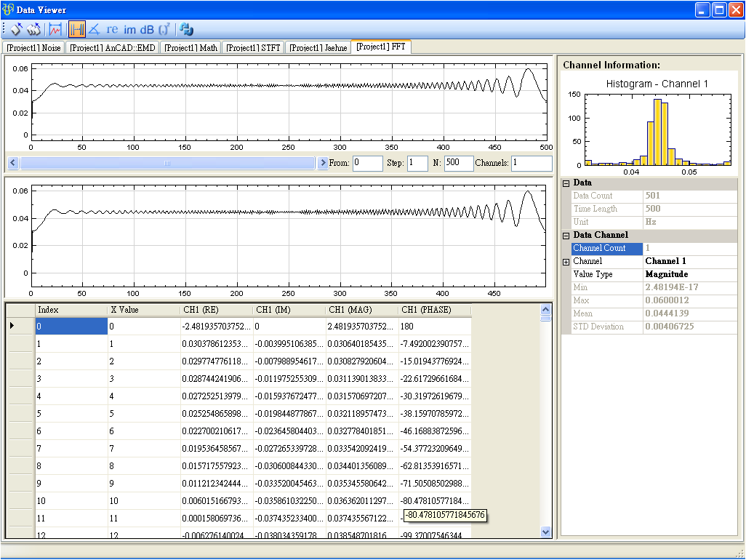
Task: Expand the Channel property row
Action: 566,262
